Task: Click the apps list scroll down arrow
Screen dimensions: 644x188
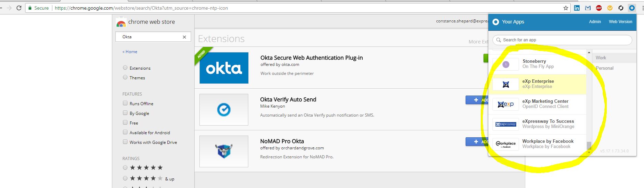Action: (x=589, y=152)
